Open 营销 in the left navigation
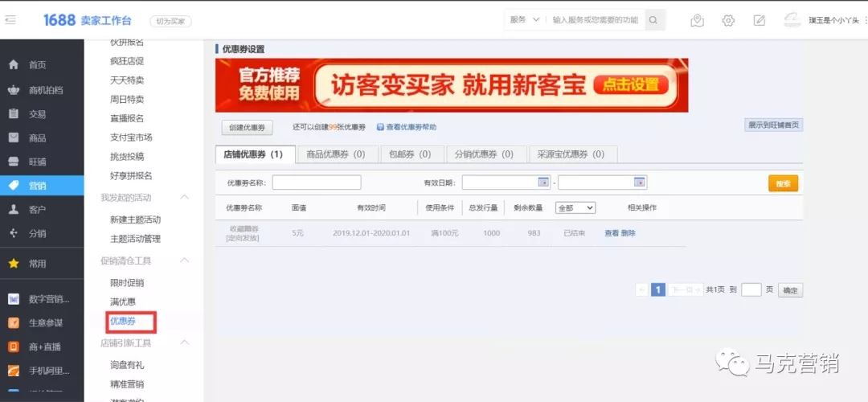Image resolution: width=868 pixels, height=402 pixels. click(x=38, y=186)
